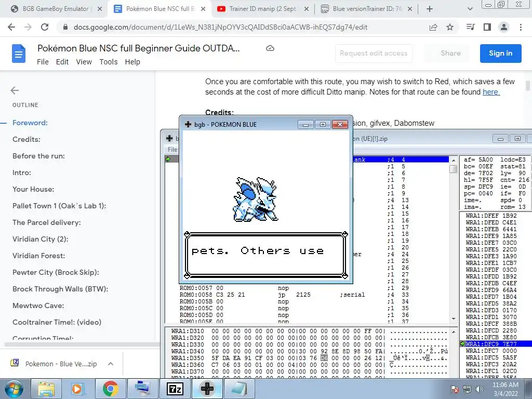Image resolution: width=532 pixels, height=399 pixels.
Task: Open the View menu in Google Docs
Action: point(84,62)
